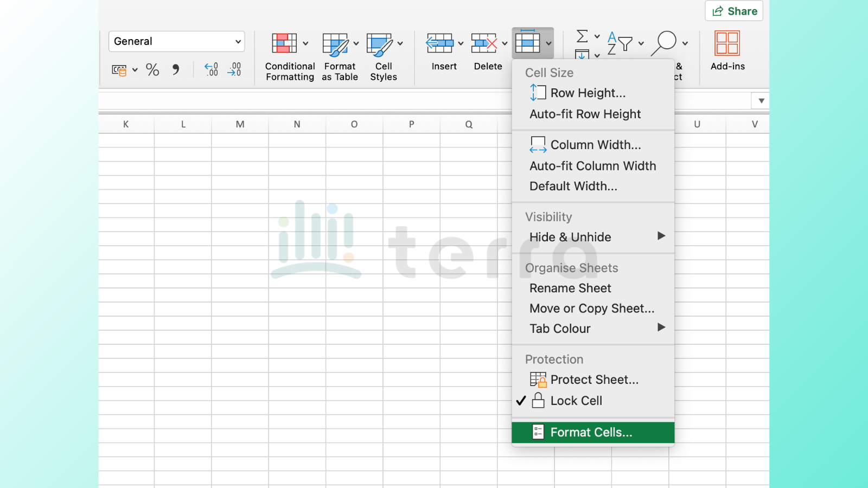
Task: Click the Format cells ribbon icon
Action: point(527,42)
